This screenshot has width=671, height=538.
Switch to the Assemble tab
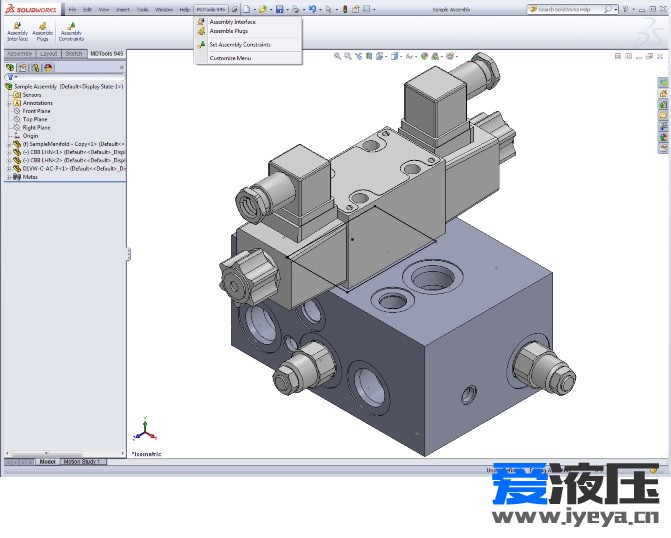coord(20,54)
